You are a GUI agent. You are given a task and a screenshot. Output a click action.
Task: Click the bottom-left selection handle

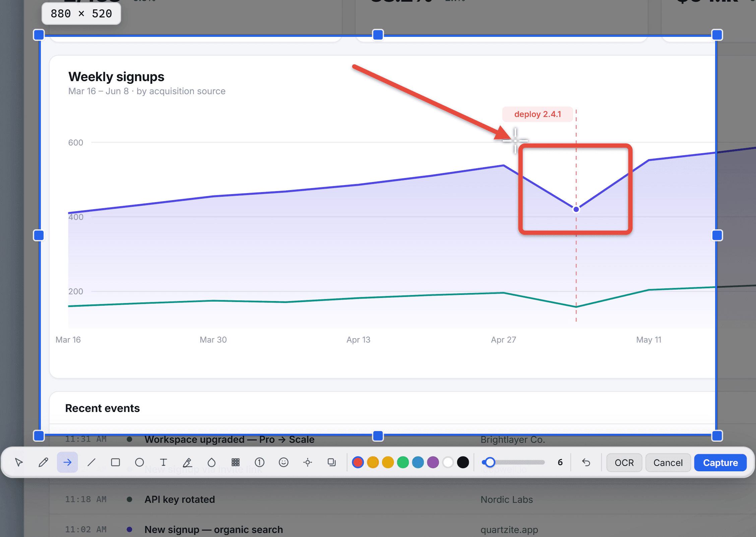39,436
